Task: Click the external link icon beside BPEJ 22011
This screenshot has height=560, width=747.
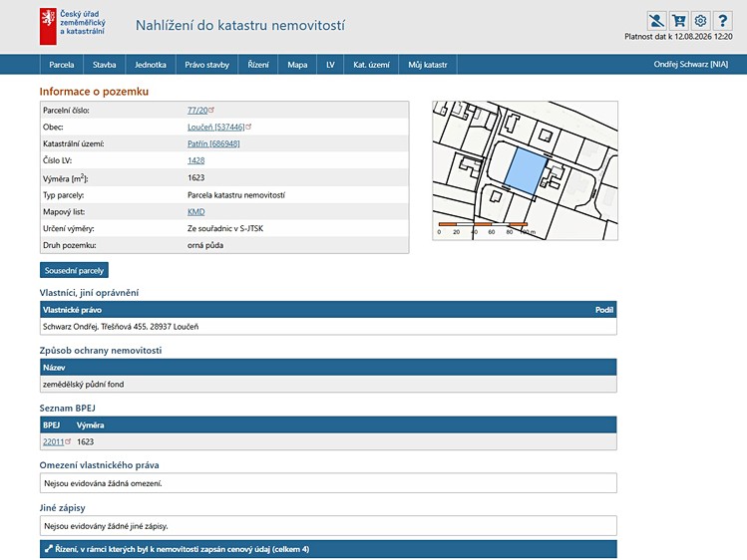Action: [68, 441]
